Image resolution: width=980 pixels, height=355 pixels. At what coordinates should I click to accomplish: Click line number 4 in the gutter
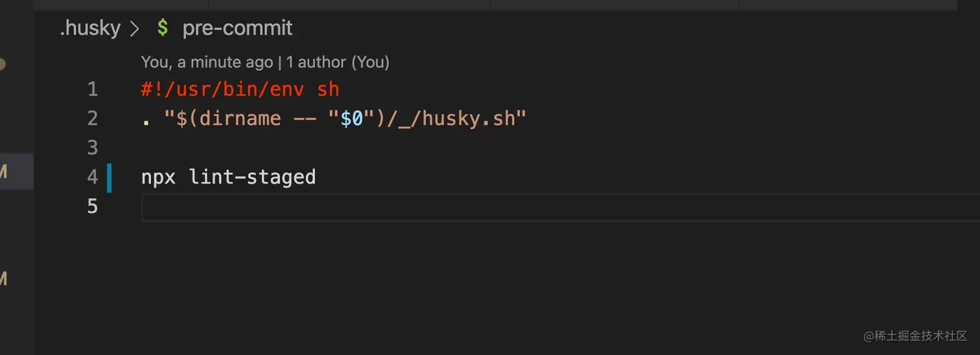[93, 177]
